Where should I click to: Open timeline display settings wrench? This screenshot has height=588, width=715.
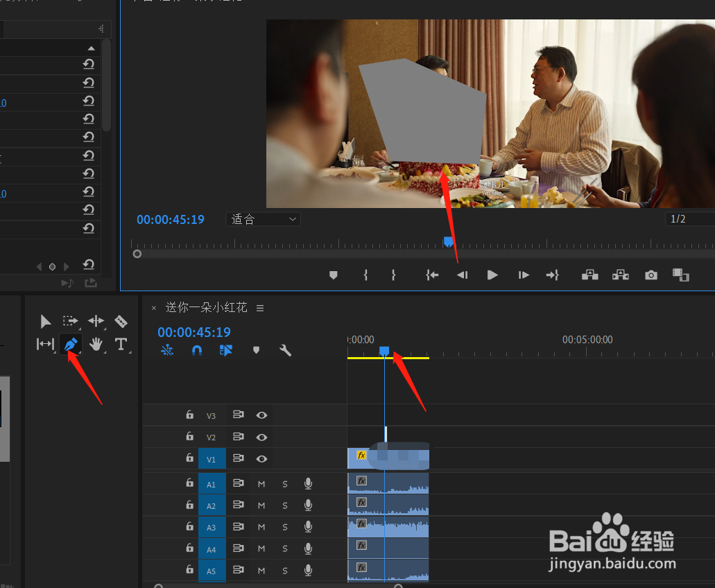click(x=286, y=350)
